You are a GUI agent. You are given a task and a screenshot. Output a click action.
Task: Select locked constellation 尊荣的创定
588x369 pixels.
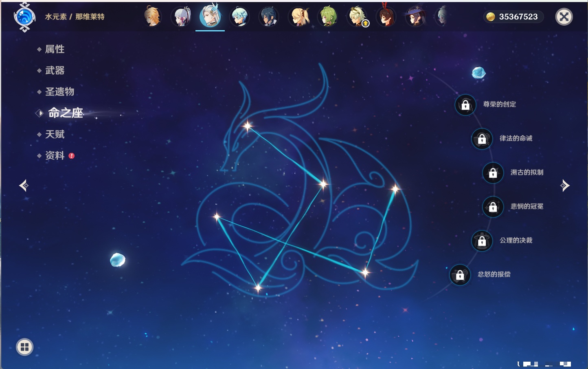tap(465, 105)
